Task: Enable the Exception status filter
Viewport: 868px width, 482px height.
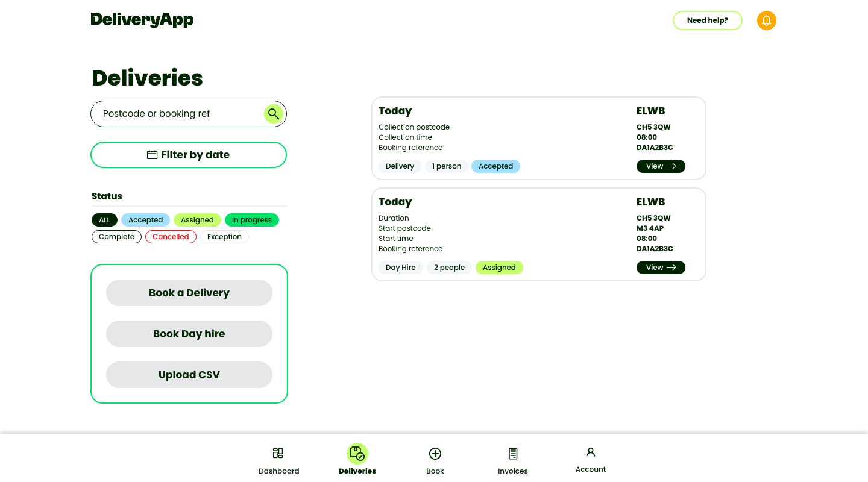Action: click(x=224, y=236)
